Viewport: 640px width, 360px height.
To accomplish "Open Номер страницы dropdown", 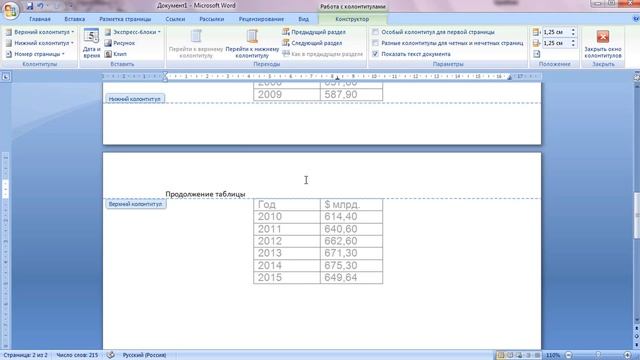I will click(x=36, y=54).
